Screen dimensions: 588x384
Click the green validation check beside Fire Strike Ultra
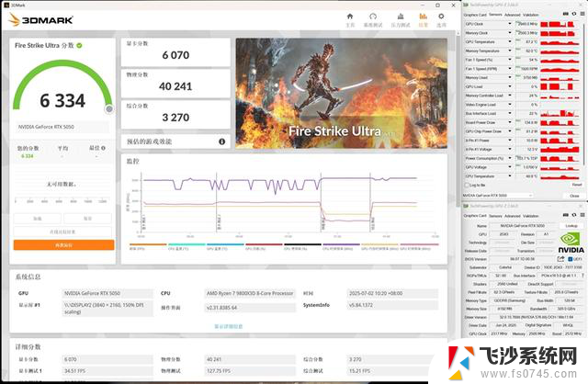[80, 45]
